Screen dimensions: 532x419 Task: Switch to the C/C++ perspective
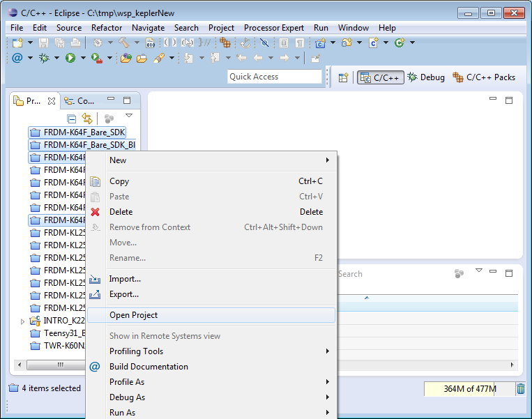[380, 77]
